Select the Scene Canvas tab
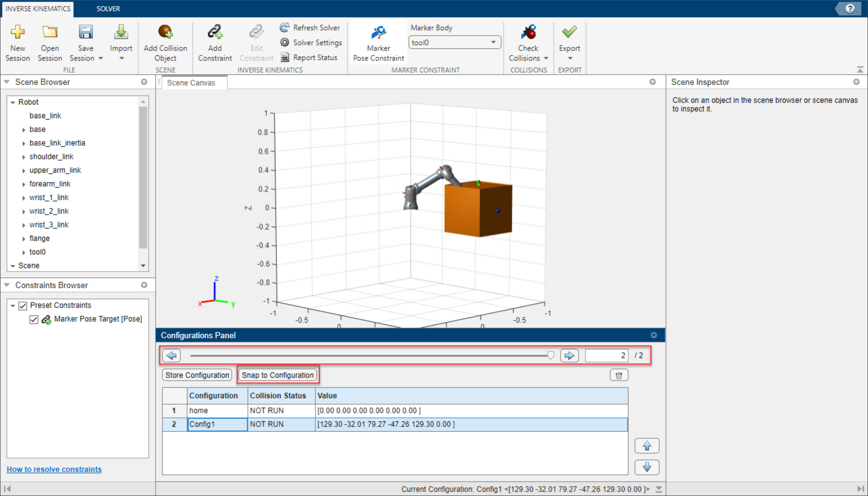This screenshot has width=868, height=496. point(191,83)
